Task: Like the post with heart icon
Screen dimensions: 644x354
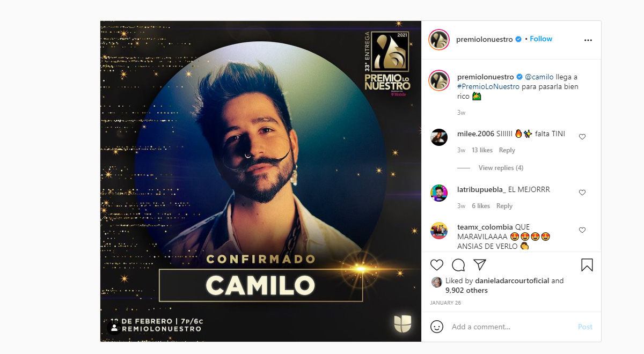Action: (x=437, y=265)
